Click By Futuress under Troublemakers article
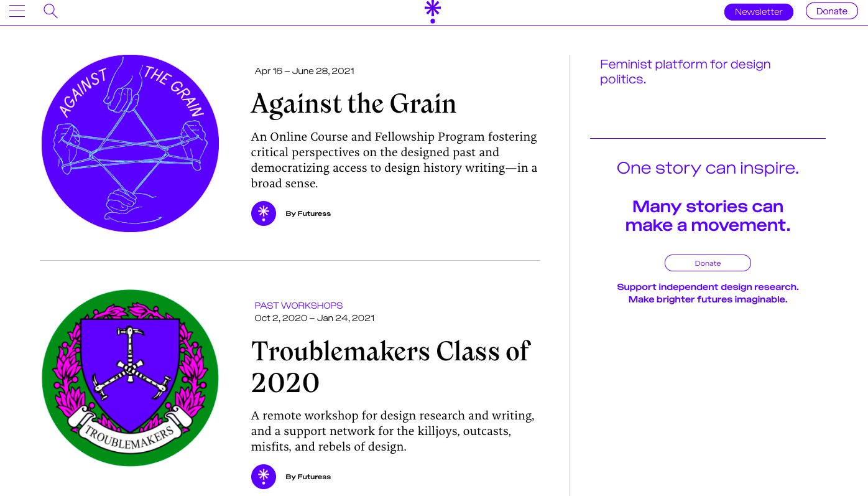Screen dimensions: 868x496 pyautogui.click(x=308, y=477)
